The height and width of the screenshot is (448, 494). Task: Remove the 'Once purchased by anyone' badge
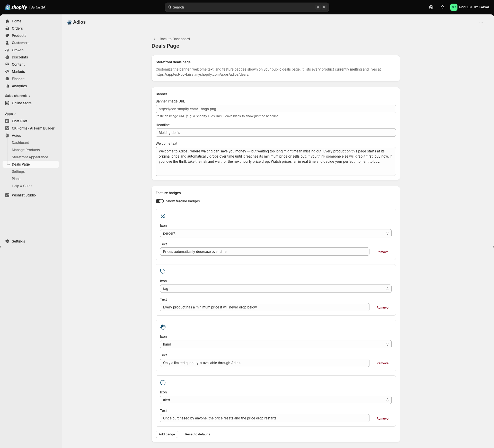point(383,419)
